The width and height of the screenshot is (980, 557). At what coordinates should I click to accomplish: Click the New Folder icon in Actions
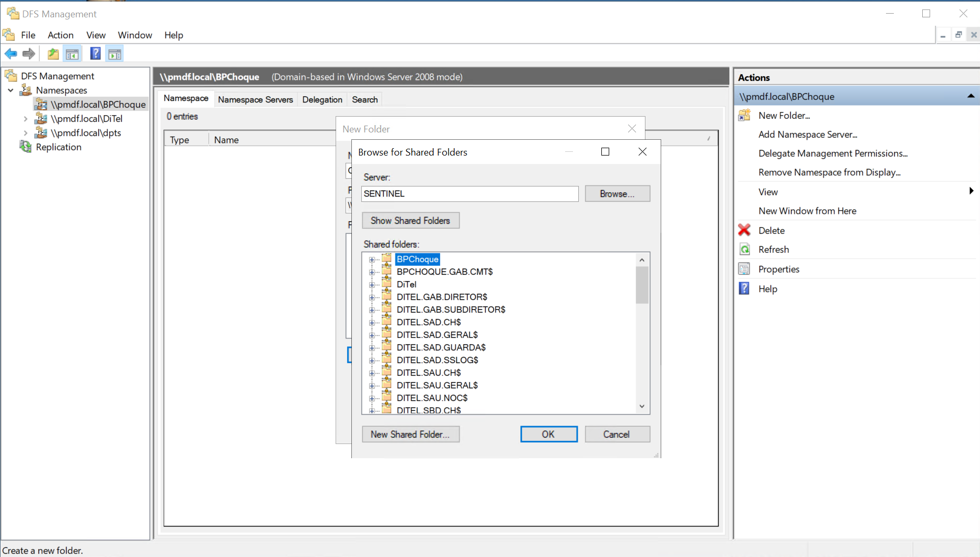point(744,116)
